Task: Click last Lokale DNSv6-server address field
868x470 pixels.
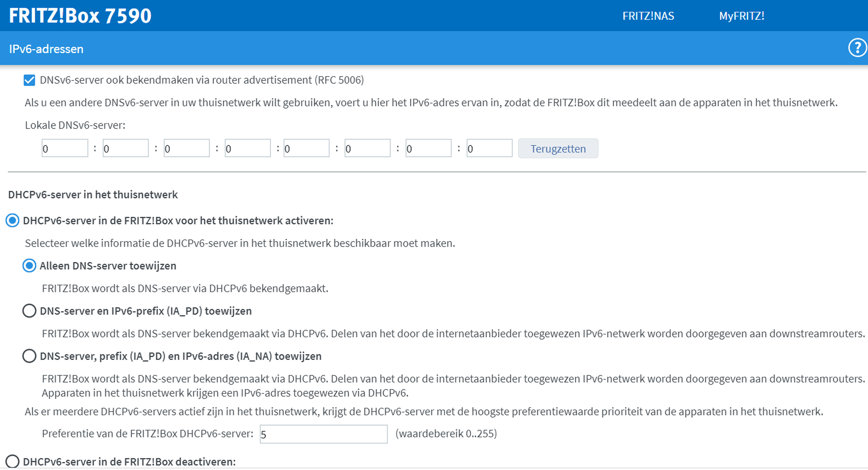Action: coord(489,149)
